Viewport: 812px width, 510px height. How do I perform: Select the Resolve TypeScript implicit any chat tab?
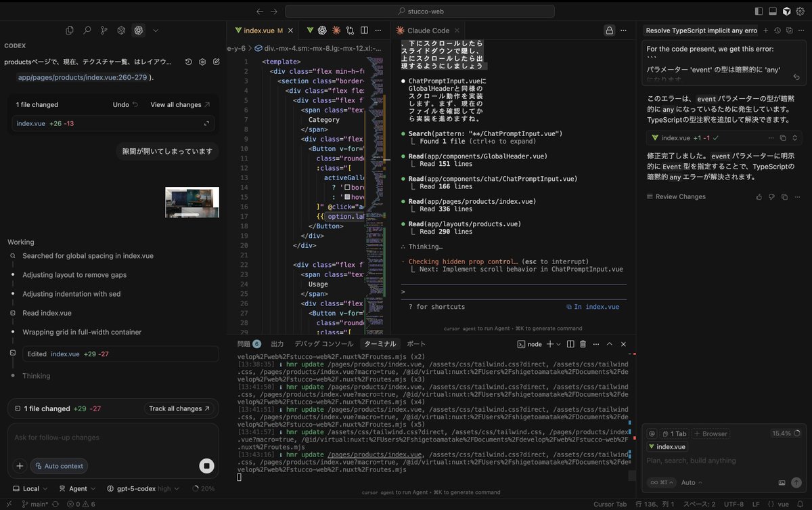click(x=701, y=30)
